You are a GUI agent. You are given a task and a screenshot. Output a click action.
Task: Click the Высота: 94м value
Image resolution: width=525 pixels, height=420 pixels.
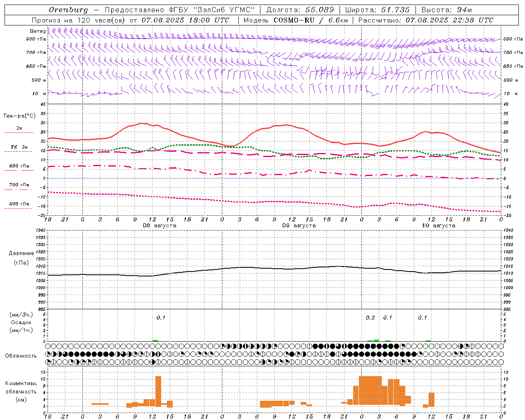pos(447,10)
